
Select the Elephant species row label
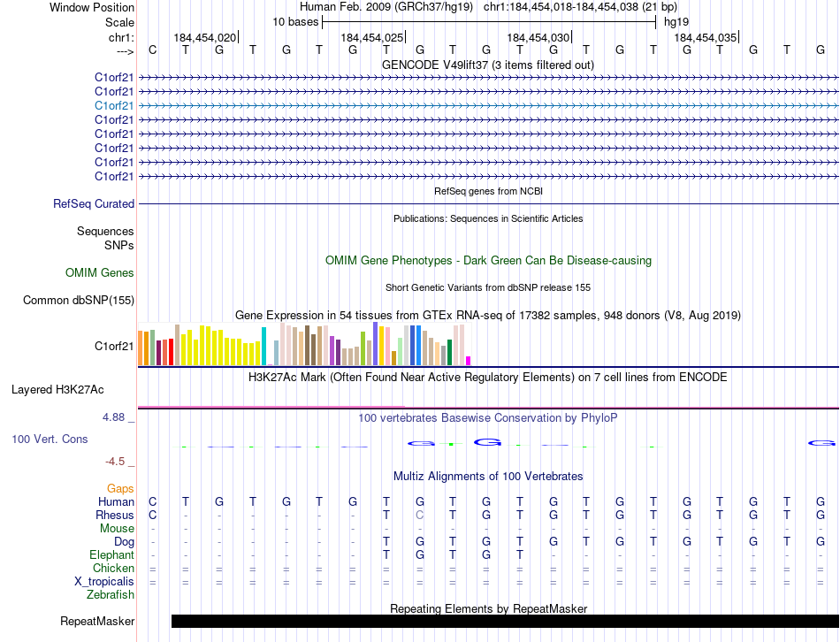112,555
